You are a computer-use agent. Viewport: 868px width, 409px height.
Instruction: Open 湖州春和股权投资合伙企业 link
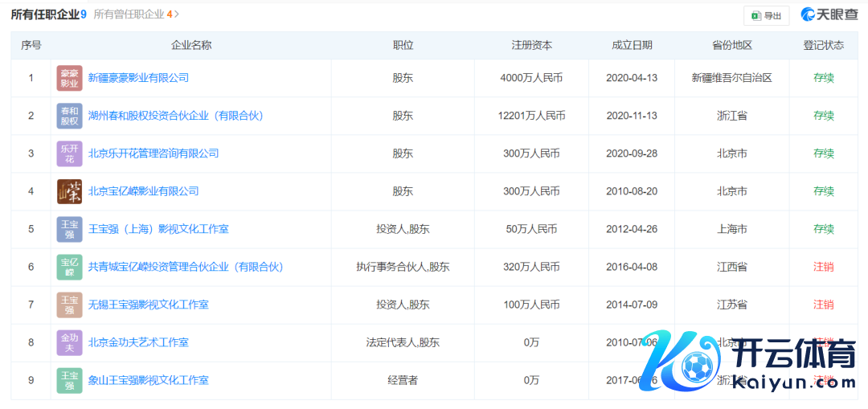(x=175, y=116)
